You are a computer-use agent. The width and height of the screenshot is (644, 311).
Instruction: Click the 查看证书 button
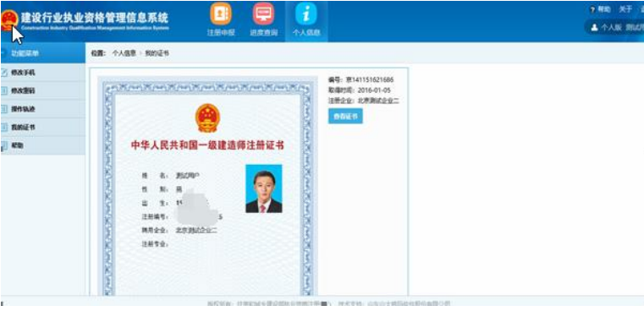(345, 116)
